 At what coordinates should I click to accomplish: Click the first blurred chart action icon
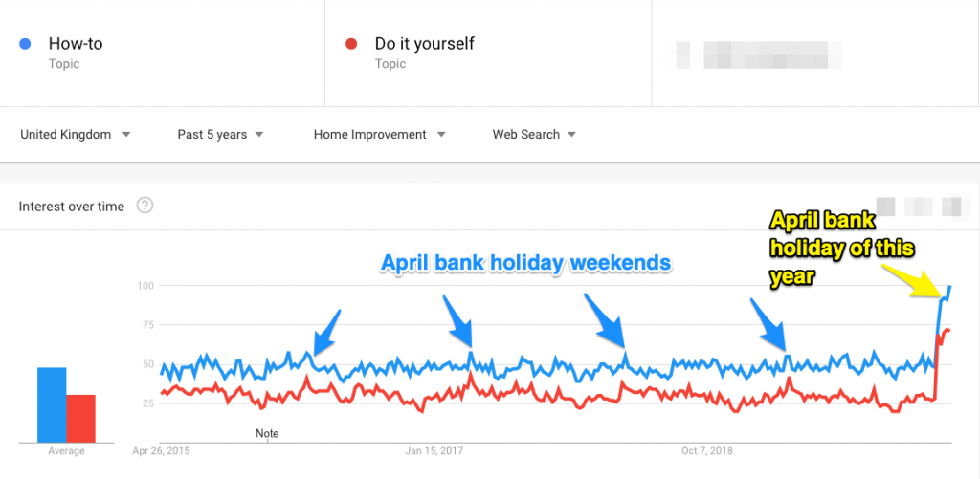(x=885, y=207)
